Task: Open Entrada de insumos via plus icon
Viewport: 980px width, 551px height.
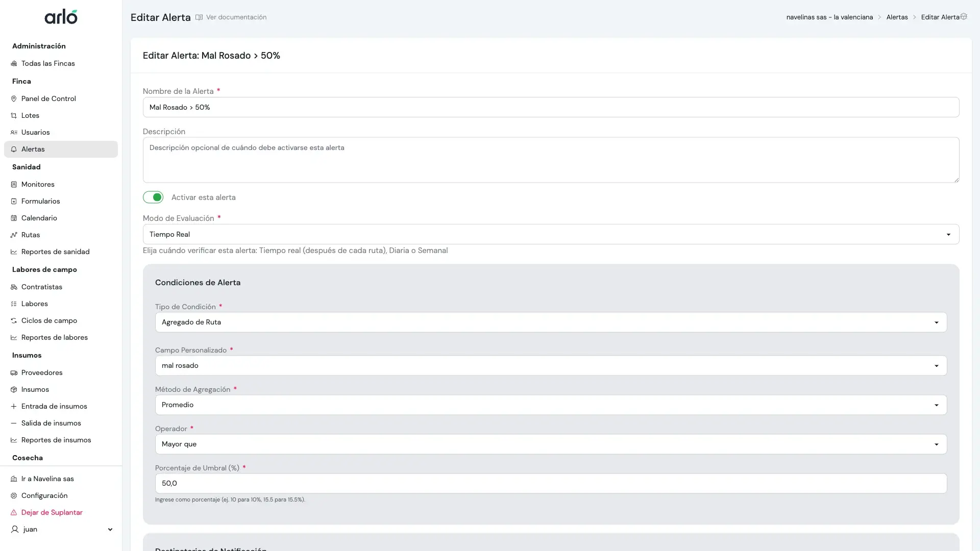Action: coord(14,406)
